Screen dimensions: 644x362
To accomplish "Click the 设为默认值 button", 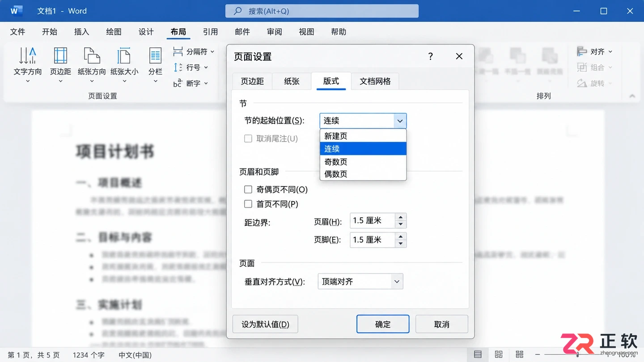I will tap(265, 324).
